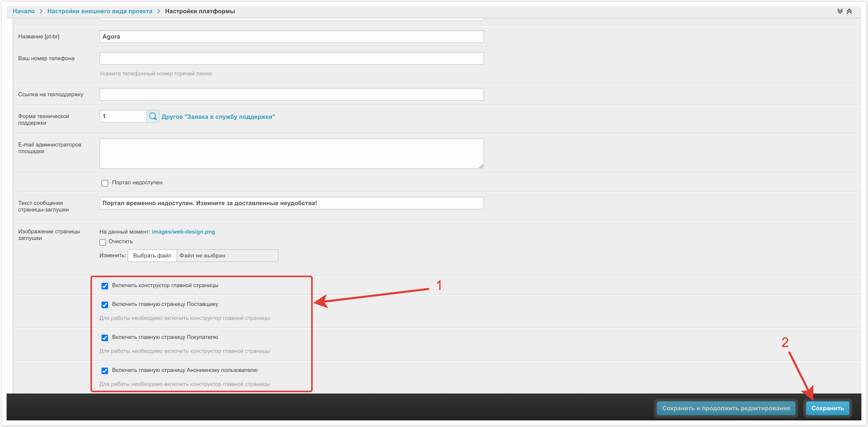Image resolution: width=868 pixels, height=427 pixels.
Task: Toggle the 'Портал недоступен' checkbox
Action: pyautogui.click(x=105, y=183)
